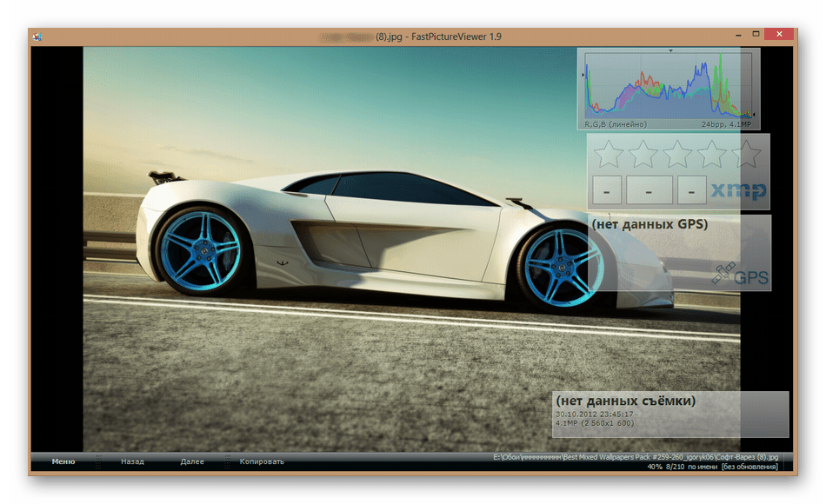Image resolution: width=826 pixels, height=504 pixels.
Task: Click the top marker triangle above histogram
Action: (x=670, y=50)
